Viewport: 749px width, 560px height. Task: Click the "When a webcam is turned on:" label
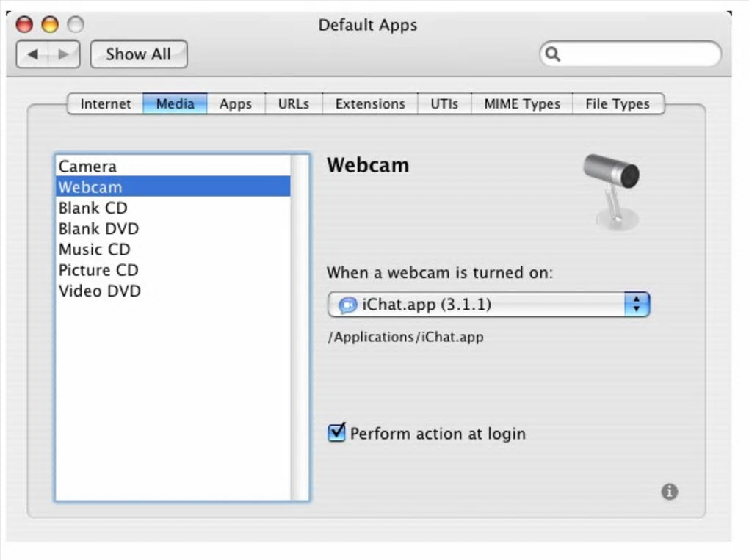click(439, 272)
